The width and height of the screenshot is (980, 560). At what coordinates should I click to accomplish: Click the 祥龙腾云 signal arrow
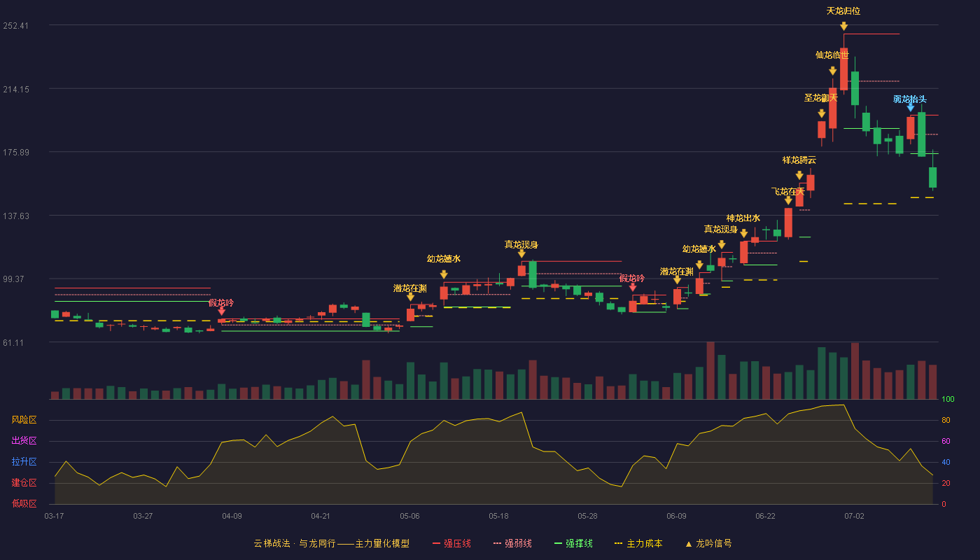[799, 175]
